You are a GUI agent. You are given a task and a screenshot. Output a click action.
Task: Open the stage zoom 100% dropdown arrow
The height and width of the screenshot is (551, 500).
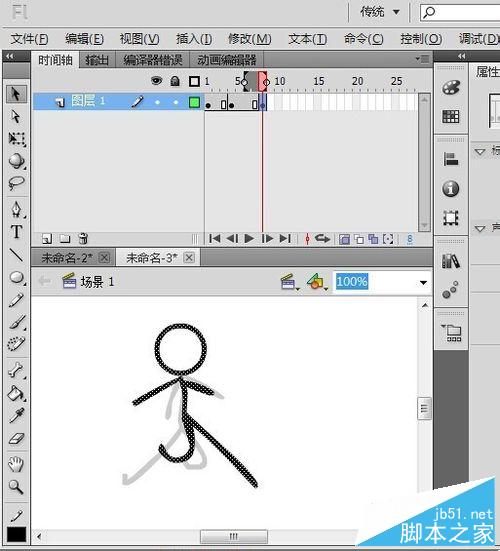point(423,283)
